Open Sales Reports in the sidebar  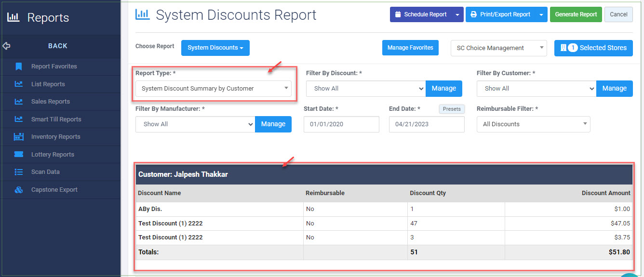(51, 102)
